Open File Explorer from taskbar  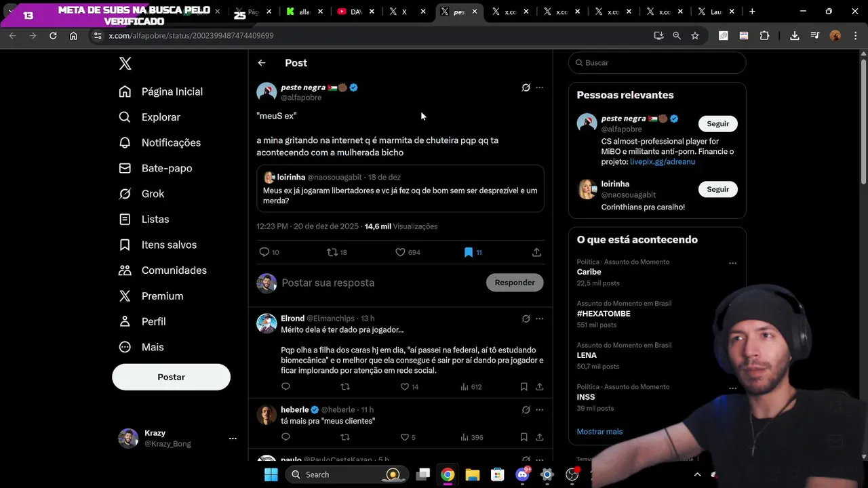(473, 474)
